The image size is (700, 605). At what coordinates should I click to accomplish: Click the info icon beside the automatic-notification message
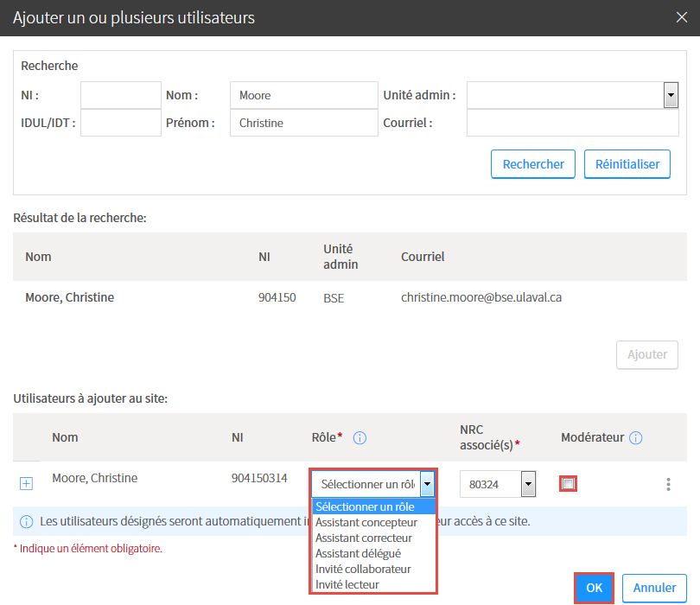26,521
